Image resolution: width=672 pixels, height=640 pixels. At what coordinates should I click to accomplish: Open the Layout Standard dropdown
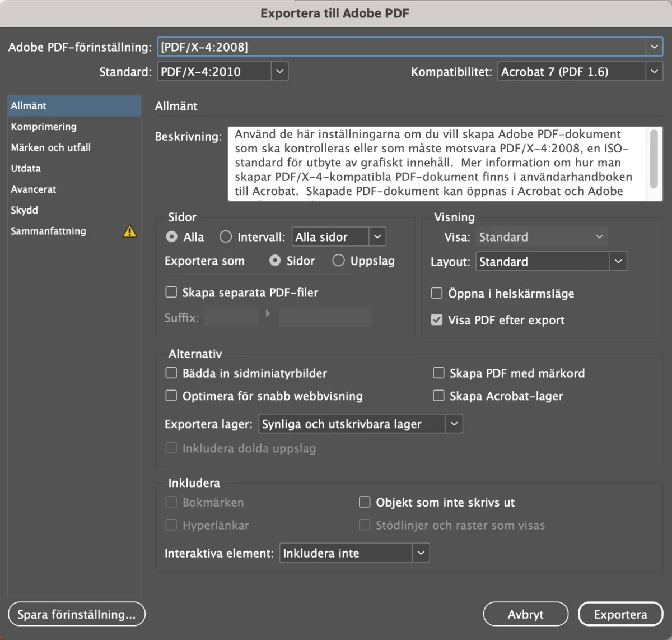tap(551, 261)
